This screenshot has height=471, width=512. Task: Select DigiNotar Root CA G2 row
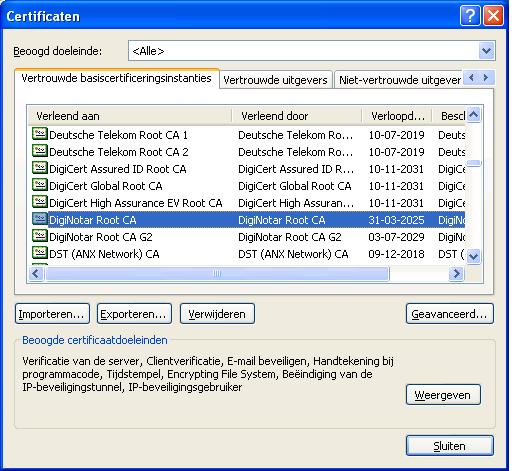coord(248,237)
